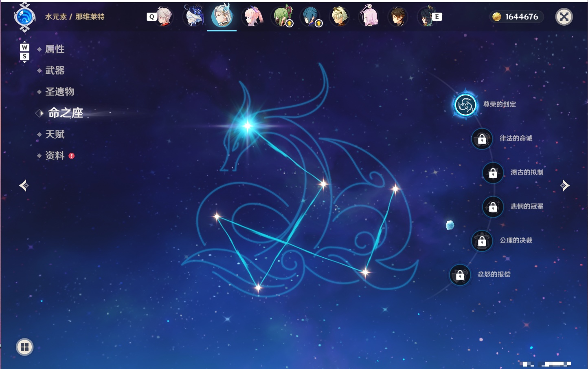Pick the blue-haired character portrait
The height and width of the screenshot is (369, 588).
click(311, 17)
